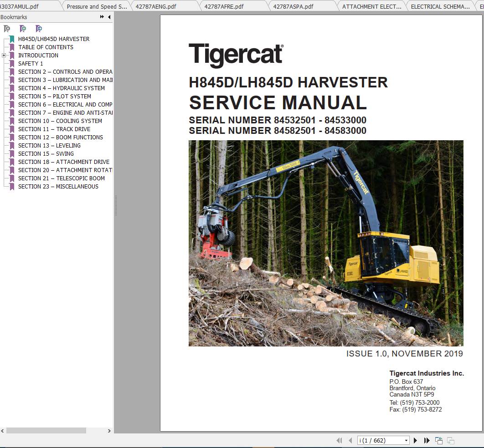Open the ELECTRICAL SCHEMA tab

click(440, 6)
